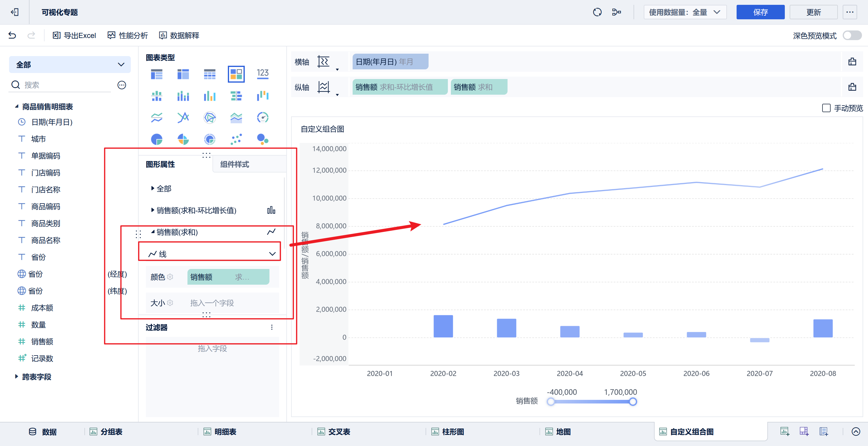Select the pie chart type icon

click(x=156, y=139)
